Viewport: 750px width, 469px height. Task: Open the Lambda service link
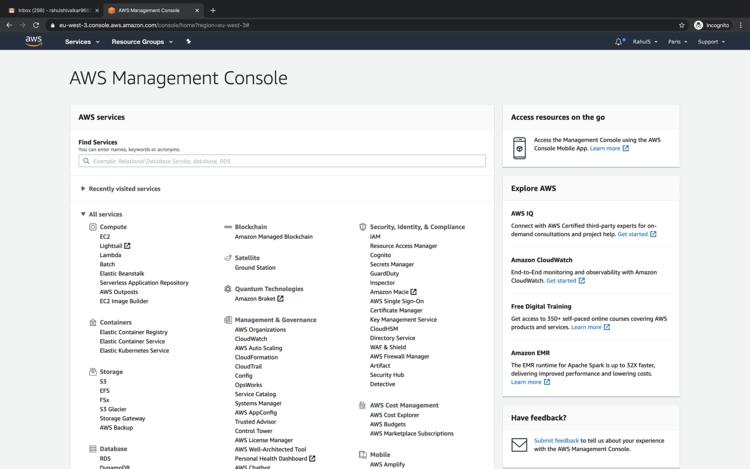pyautogui.click(x=110, y=255)
